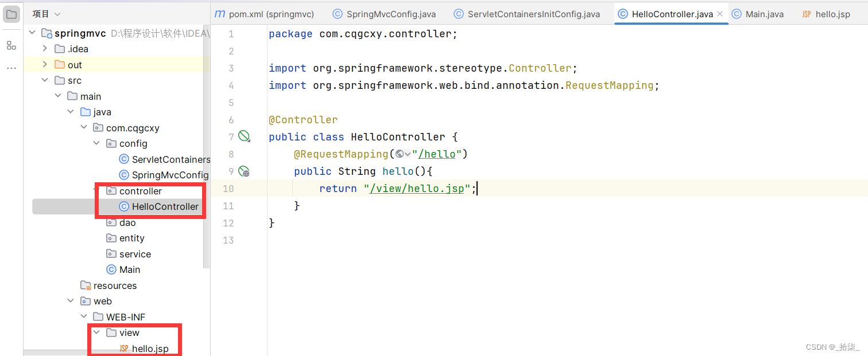Click the Spring bean gutter icon on line 7
This screenshot has width=868, height=356.
coord(245,136)
